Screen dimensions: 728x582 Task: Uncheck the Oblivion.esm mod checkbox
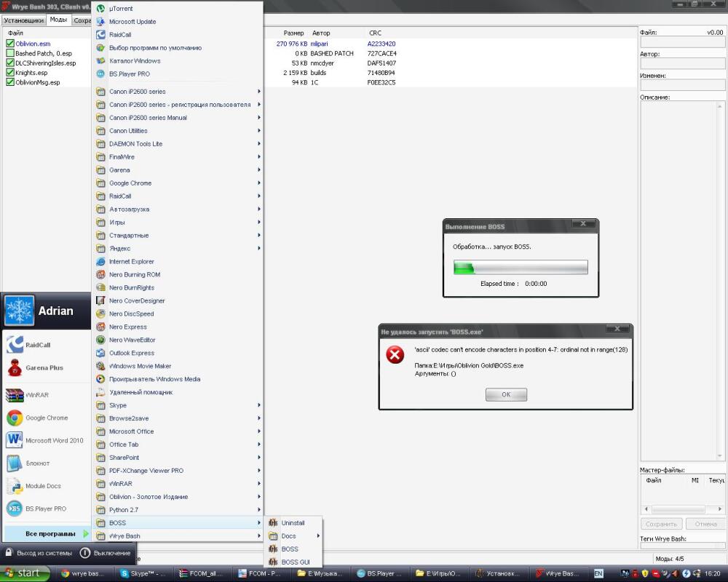(10, 43)
